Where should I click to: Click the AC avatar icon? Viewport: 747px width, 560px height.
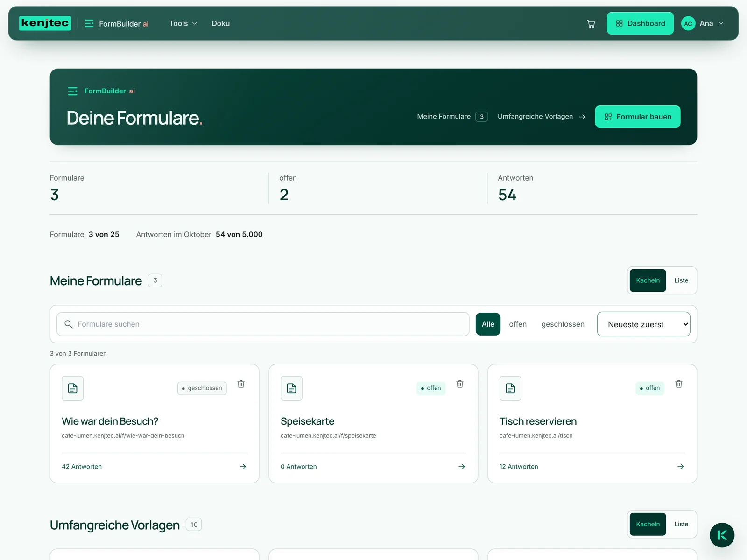click(688, 23)
